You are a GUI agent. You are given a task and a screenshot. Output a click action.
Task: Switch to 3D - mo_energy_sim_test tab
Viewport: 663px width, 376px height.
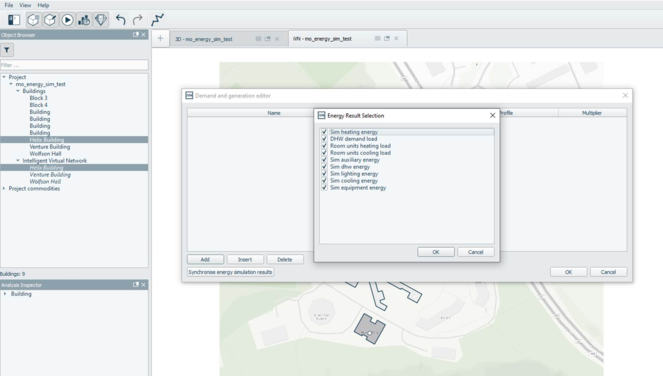point(204,39)
